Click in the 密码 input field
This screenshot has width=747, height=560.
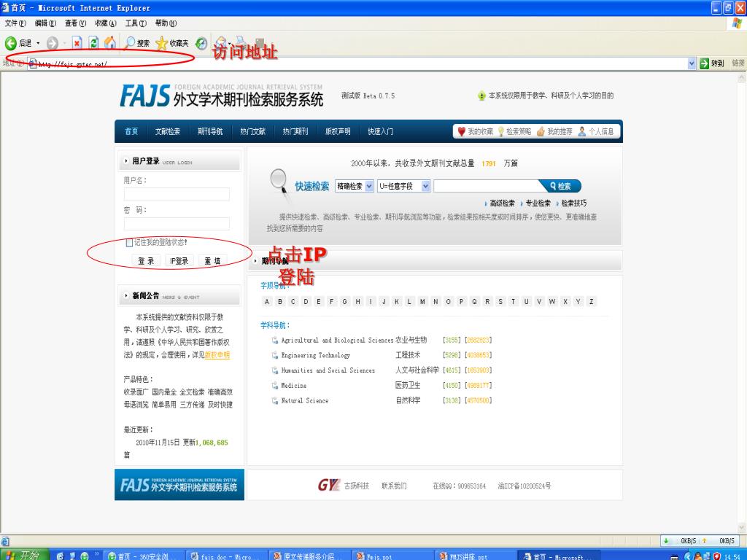[177, 224]
